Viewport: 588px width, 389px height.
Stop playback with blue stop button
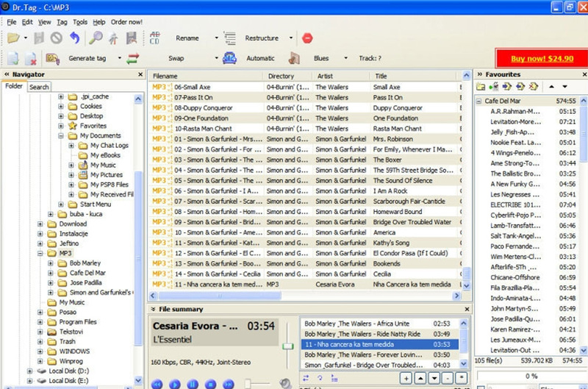[x=210, y=385]
